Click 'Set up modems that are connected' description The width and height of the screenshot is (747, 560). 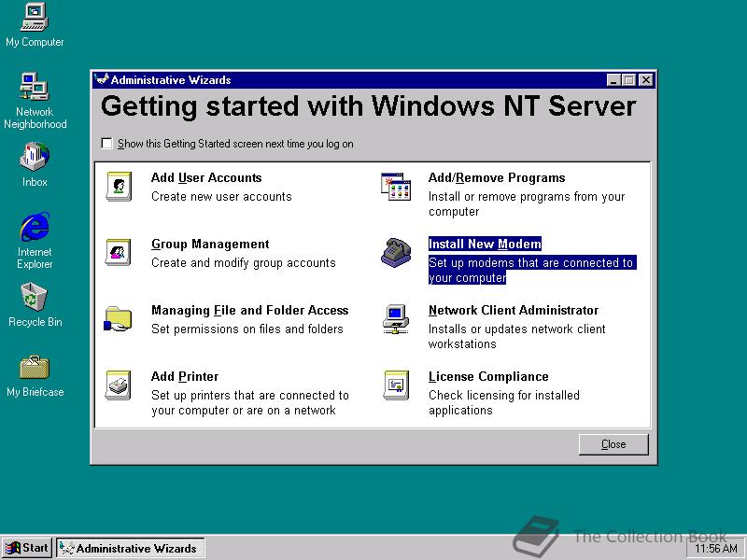532,270
